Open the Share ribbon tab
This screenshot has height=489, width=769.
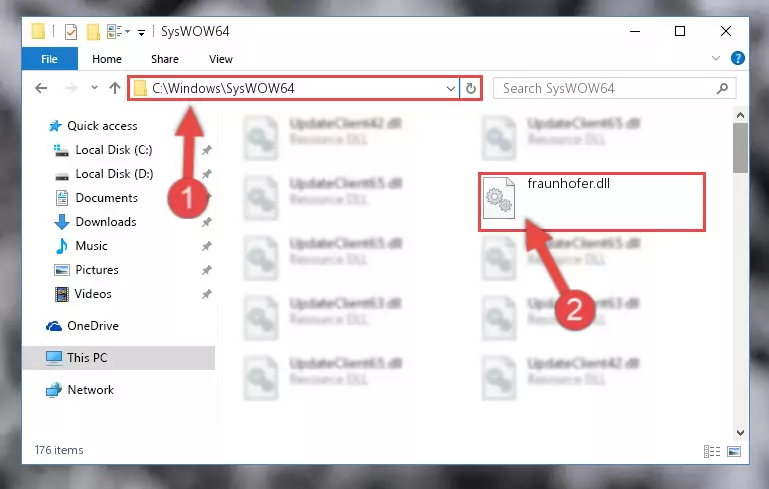(x=165, y=59)
